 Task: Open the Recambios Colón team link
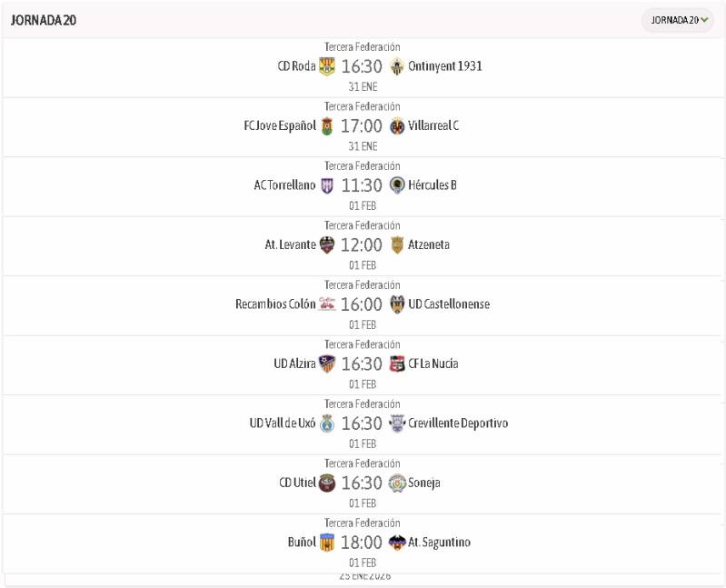[x=275, y=304]
